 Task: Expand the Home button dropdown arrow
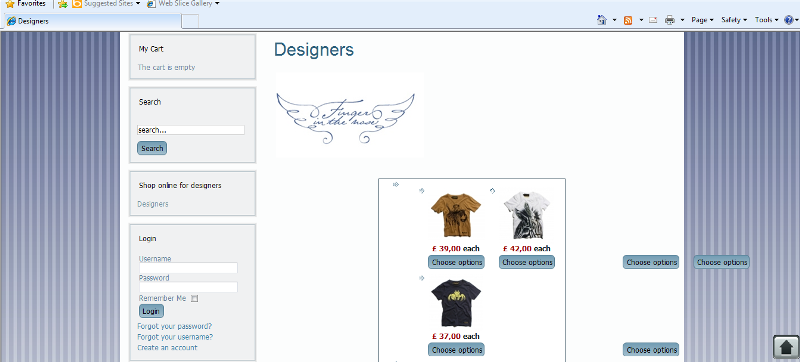[x=614, y=20]
